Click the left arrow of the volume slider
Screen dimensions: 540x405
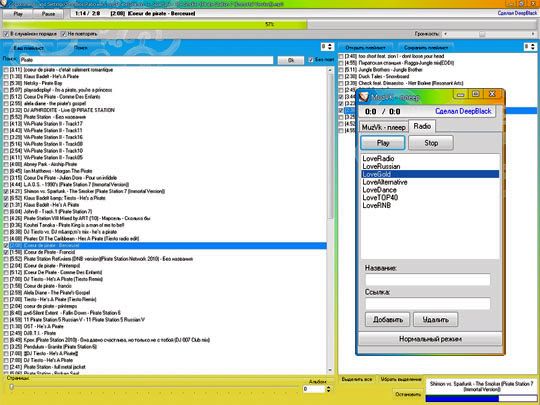coord(446,34)
